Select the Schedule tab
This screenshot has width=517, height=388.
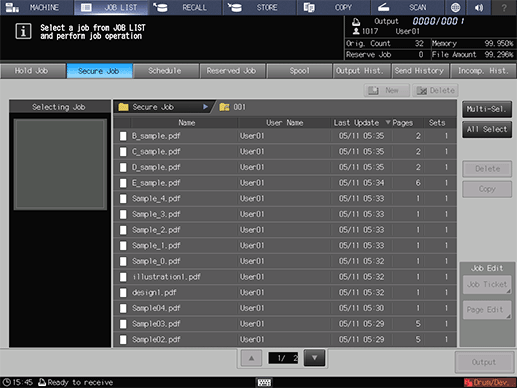(166, 71)
